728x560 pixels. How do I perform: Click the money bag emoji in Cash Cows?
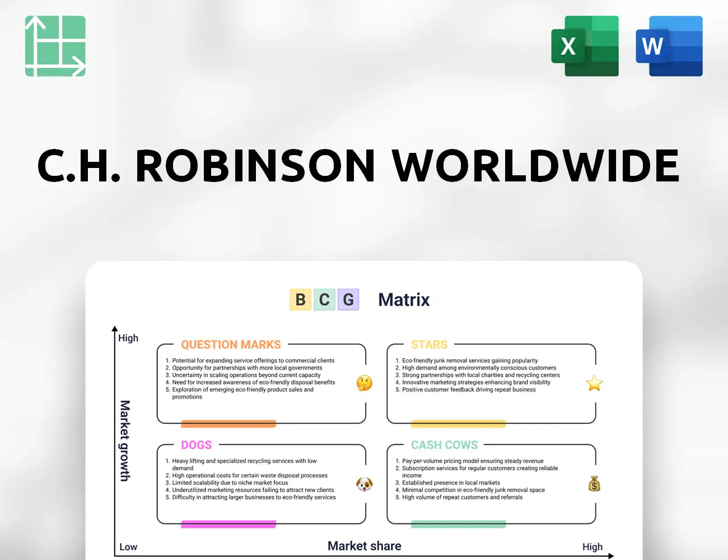click(595, 484)
